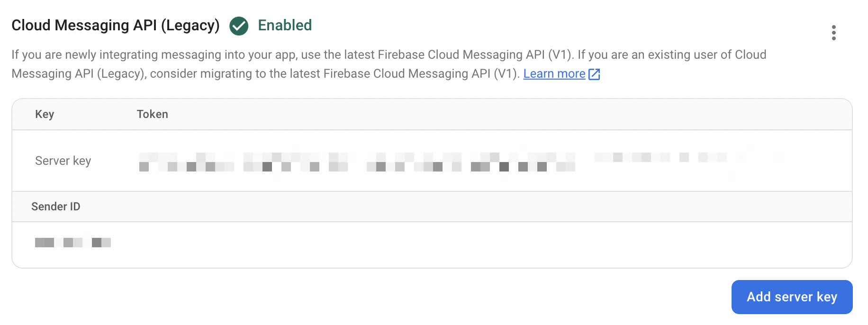Open the Learn more link

554,73
